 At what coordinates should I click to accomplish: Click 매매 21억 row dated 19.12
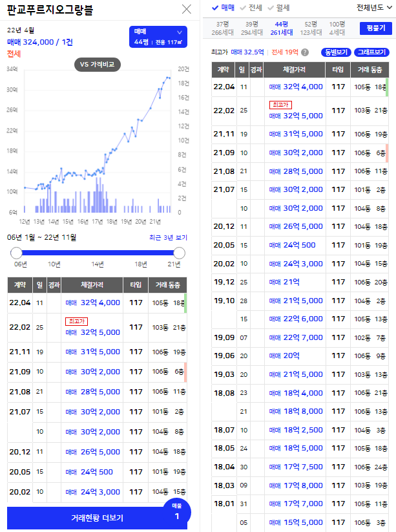(284, 282)
